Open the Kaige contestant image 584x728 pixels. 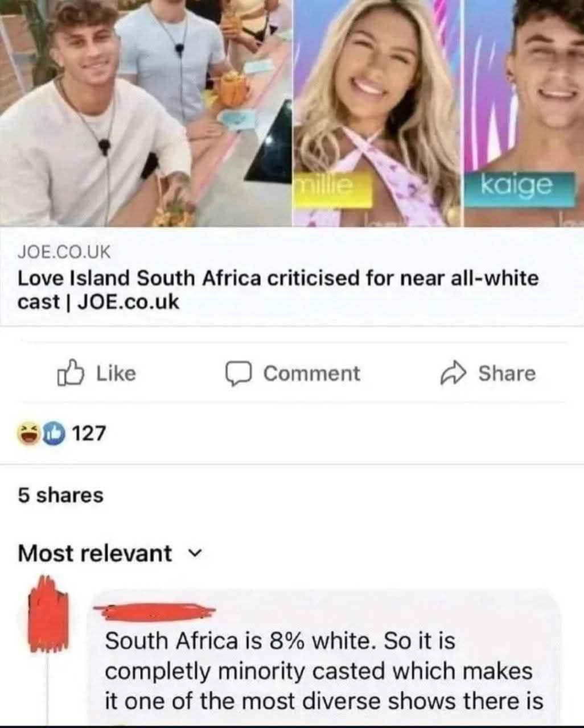tap(524, 113)
